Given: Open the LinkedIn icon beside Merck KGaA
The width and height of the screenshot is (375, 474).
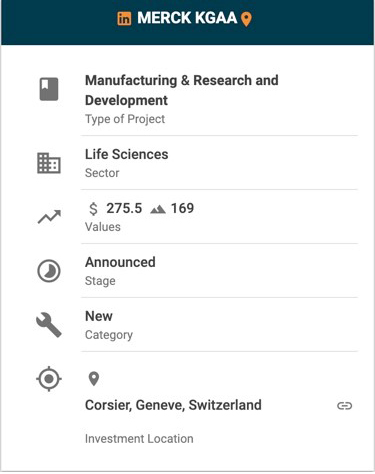Looking at the screenshot, I should pos(124,19).
